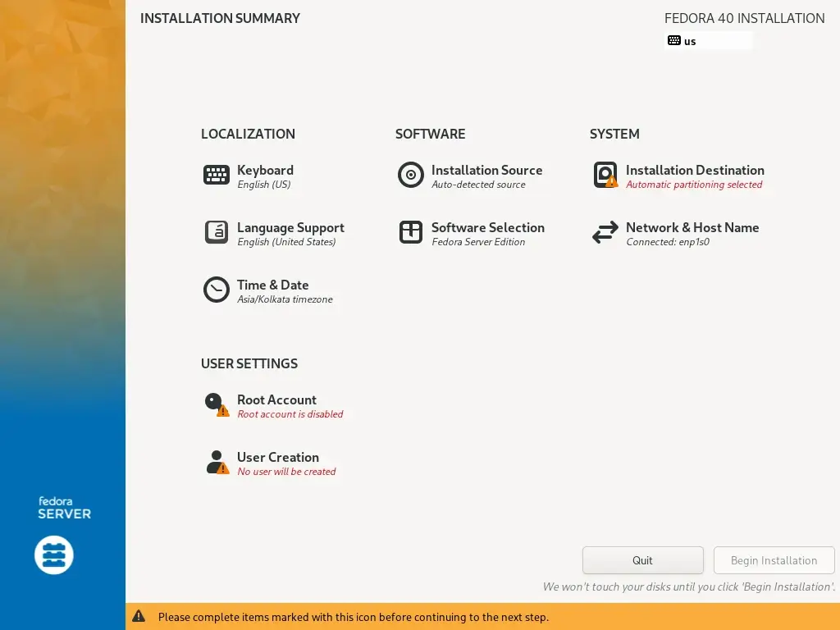Open Installation Destination automatic partitioning text
The image size is (840, 630).
pos(694,185)
